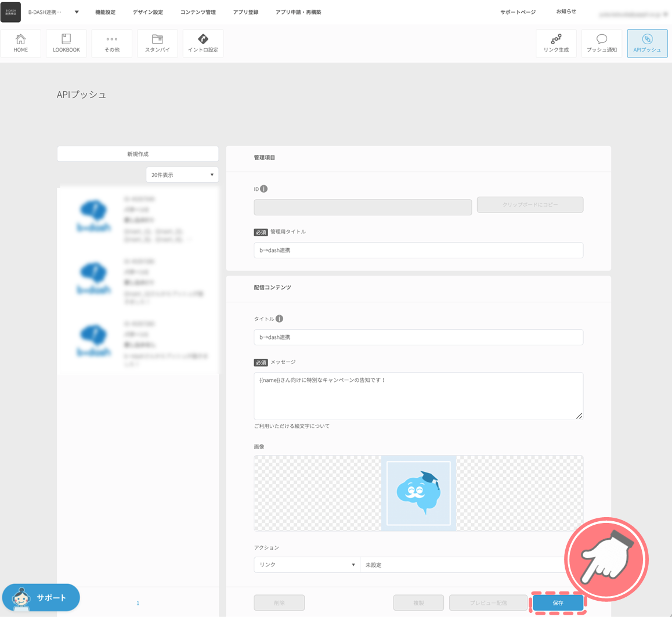672x617 pixels.
Task: Open the 機能設定 menu
Action: point(105,12)
